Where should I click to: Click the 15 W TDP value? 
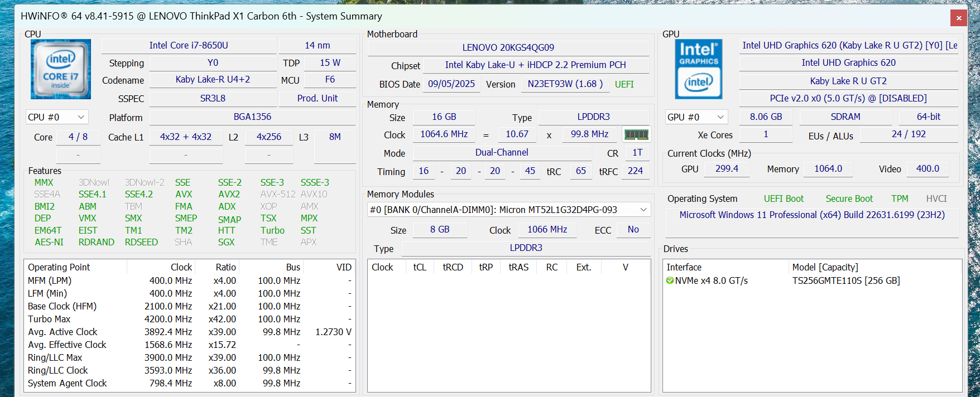[330, 63]
